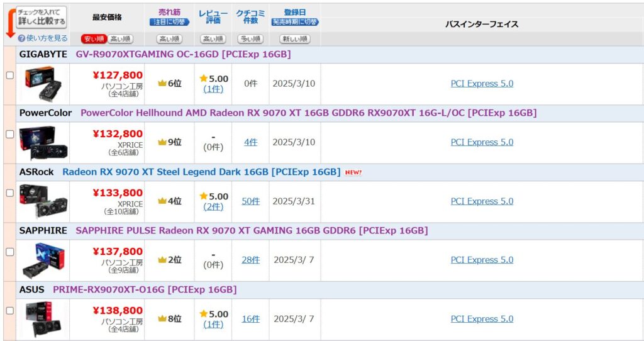
Task: Click the help question mark icon
Action: pyautogui.click(x=21, y=38)
